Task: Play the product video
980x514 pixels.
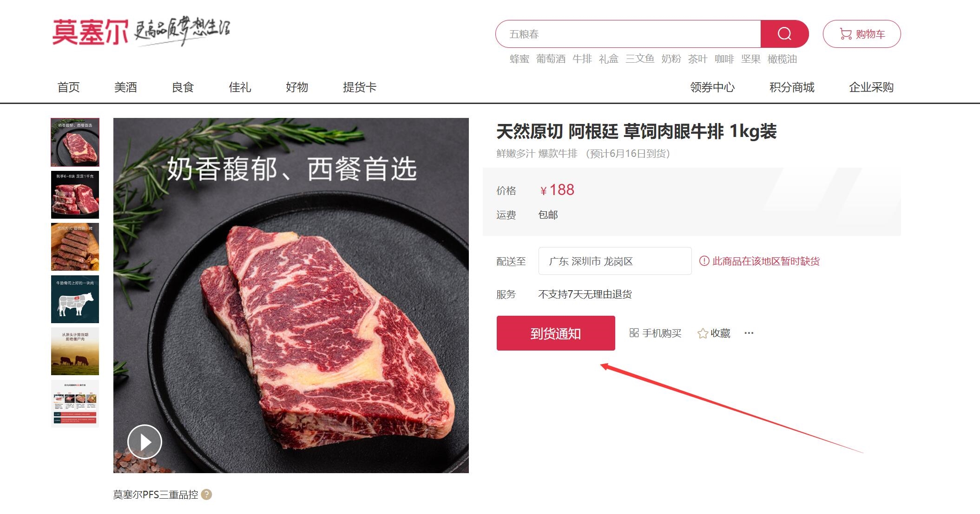Action: [145, 442]
